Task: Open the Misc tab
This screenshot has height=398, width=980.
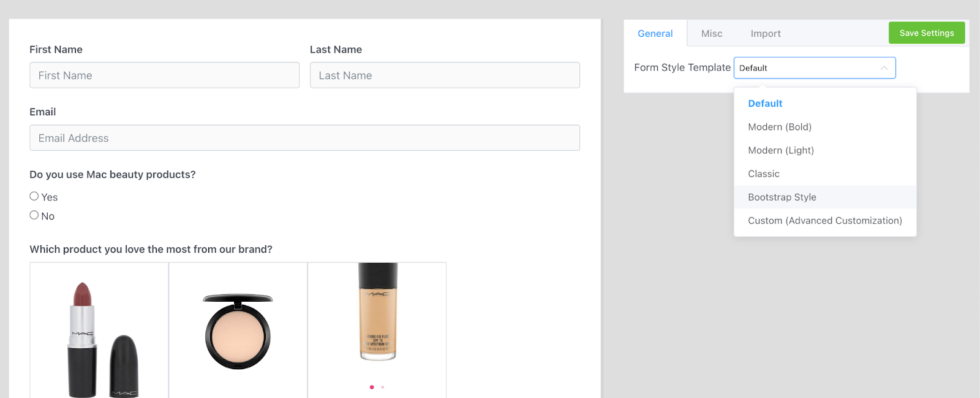Action: [712, 34]
